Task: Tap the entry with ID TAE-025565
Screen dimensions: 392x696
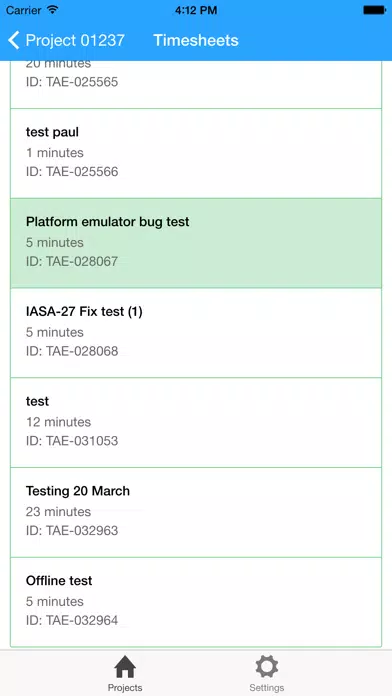Action: pos(196,84)
